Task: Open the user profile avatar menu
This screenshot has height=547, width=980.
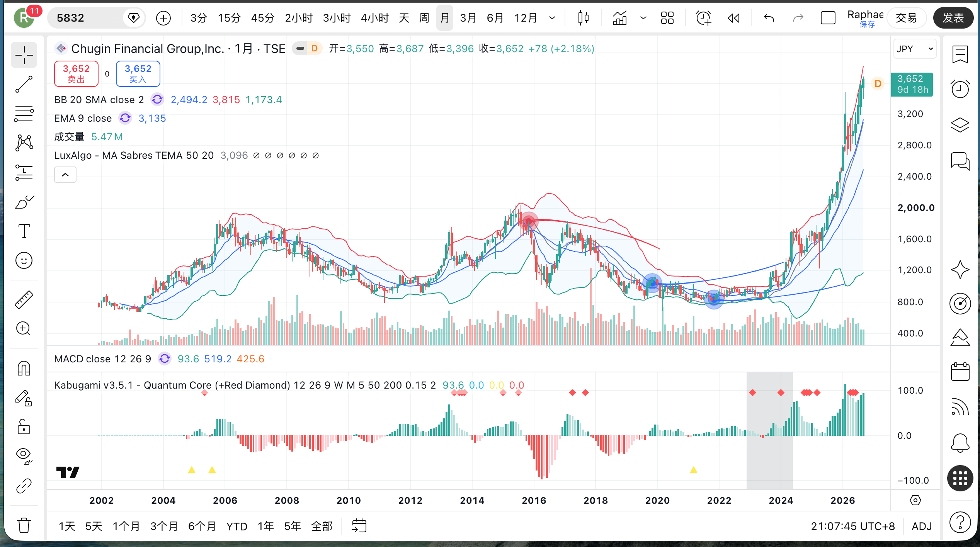Action: click(24, 18)
